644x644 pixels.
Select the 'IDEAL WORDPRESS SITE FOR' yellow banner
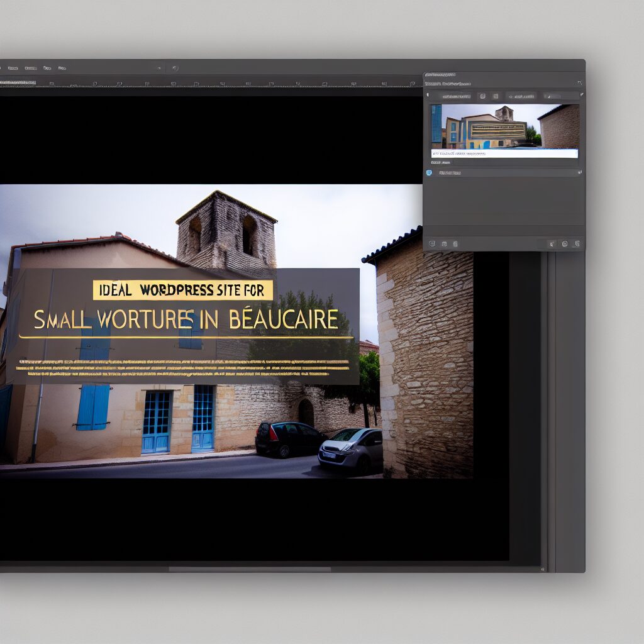coord(183,290)
